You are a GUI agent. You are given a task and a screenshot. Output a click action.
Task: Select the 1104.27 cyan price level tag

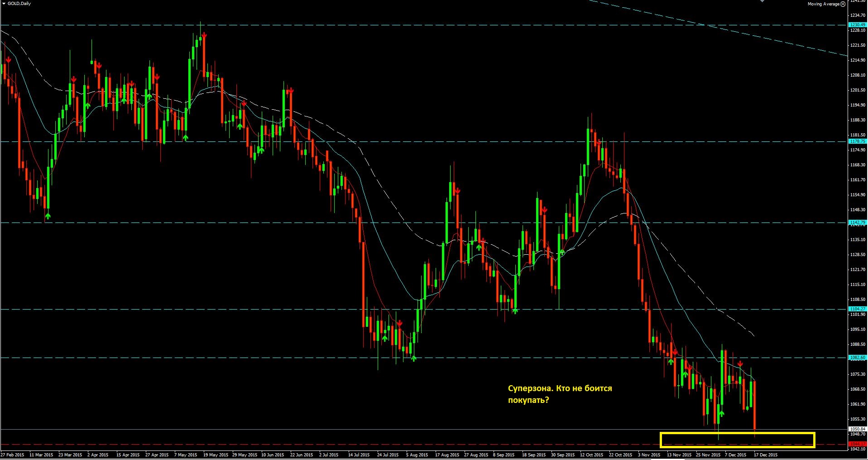tap(858, 309)
